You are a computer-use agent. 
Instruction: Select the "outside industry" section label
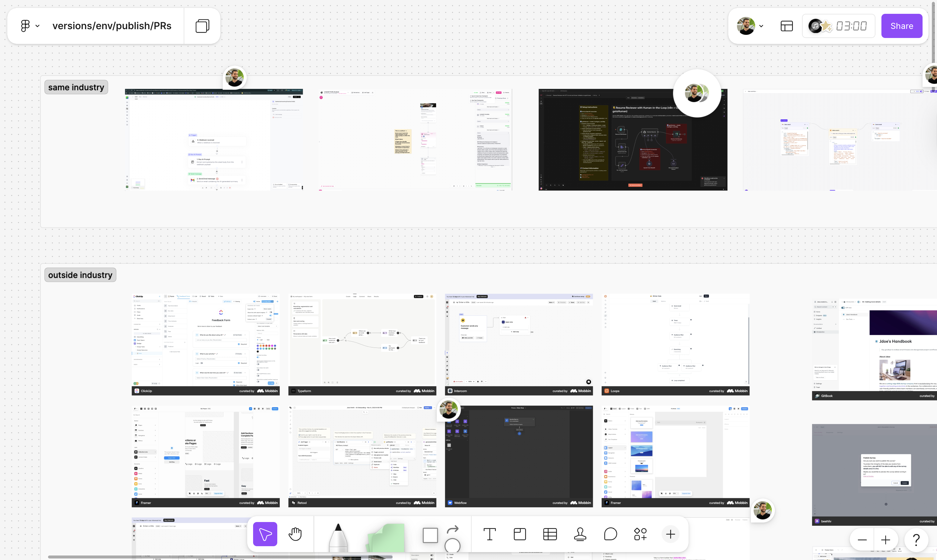pyautogui.click(x=80, y=275)
